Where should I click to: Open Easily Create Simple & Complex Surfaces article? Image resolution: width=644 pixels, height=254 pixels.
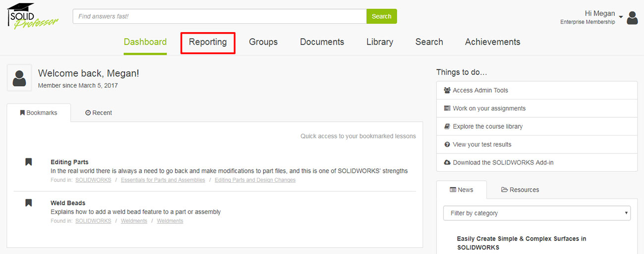(522, 243)
